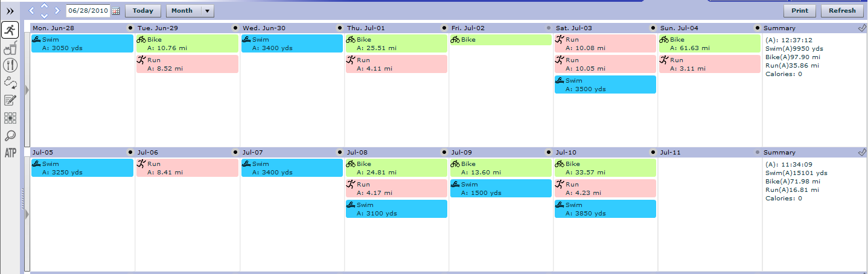Open the apple and cup nutrition icon
This screenshot has width=868, height=274.
coord(10,49)
